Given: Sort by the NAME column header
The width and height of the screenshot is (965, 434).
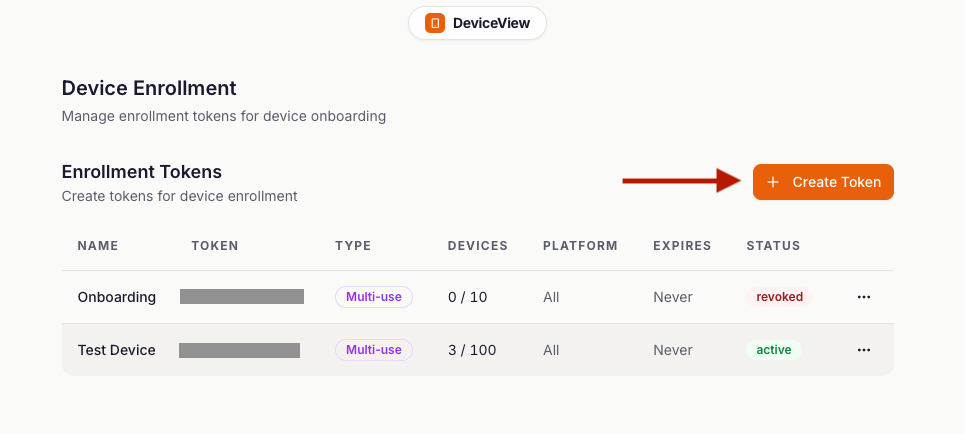Looking at the screenshot, I should click(x=98, y=245).
